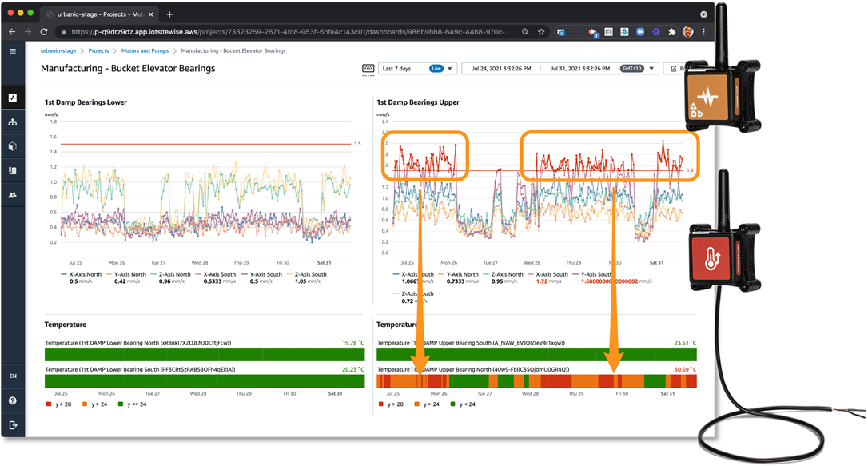Open the users icon in sidebar

[13, 195]
